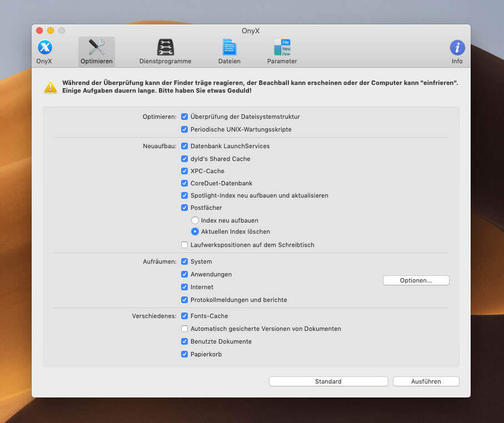Select Aktuellen Index löschen option
The height and width of the screenshot is (423, 504).
click(195, 231)
